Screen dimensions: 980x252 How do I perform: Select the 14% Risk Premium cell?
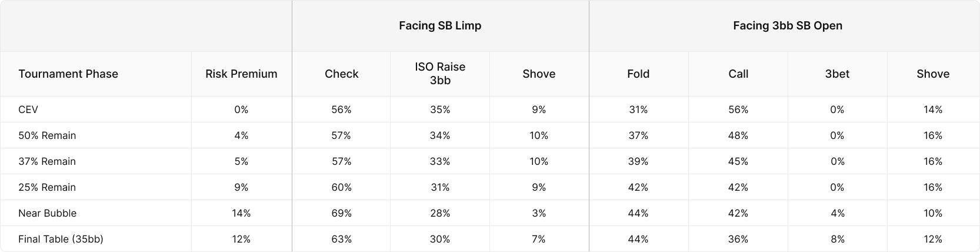point(241,213)
